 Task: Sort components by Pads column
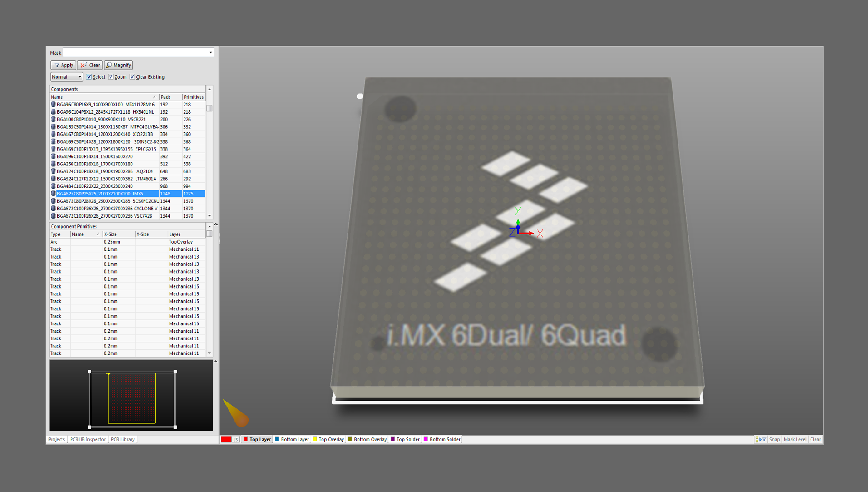pyautogui.click(x=170, y=97)
